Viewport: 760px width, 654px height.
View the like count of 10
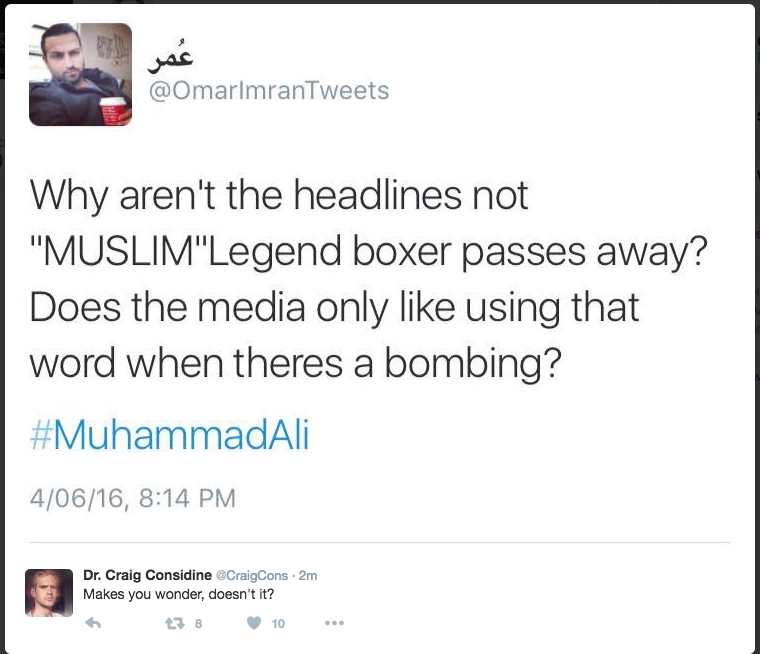(278, 623)
